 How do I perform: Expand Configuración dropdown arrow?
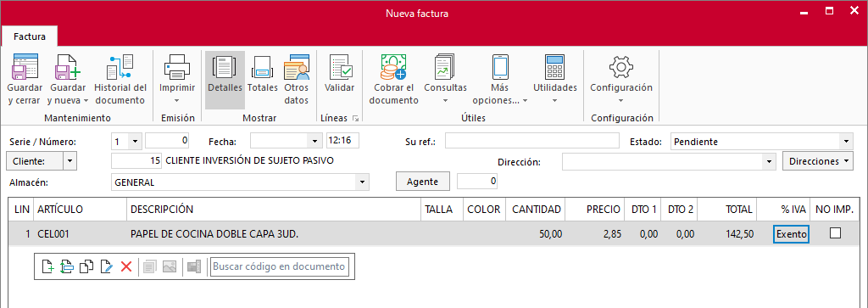tap(621, 101)
